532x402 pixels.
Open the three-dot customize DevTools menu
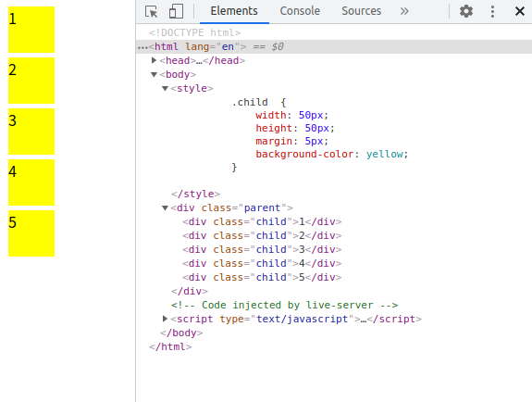click(492, 11)
